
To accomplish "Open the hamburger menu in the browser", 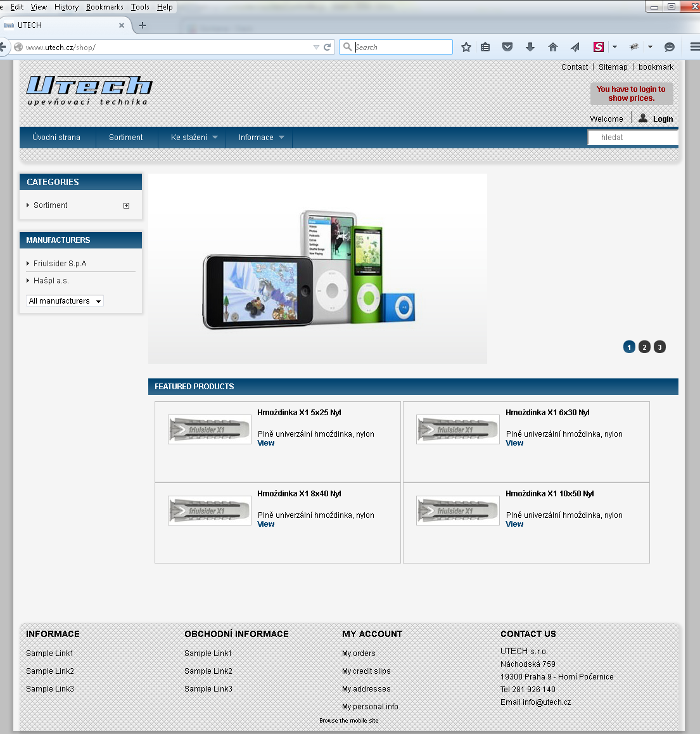I will click(x=694, y=47).
